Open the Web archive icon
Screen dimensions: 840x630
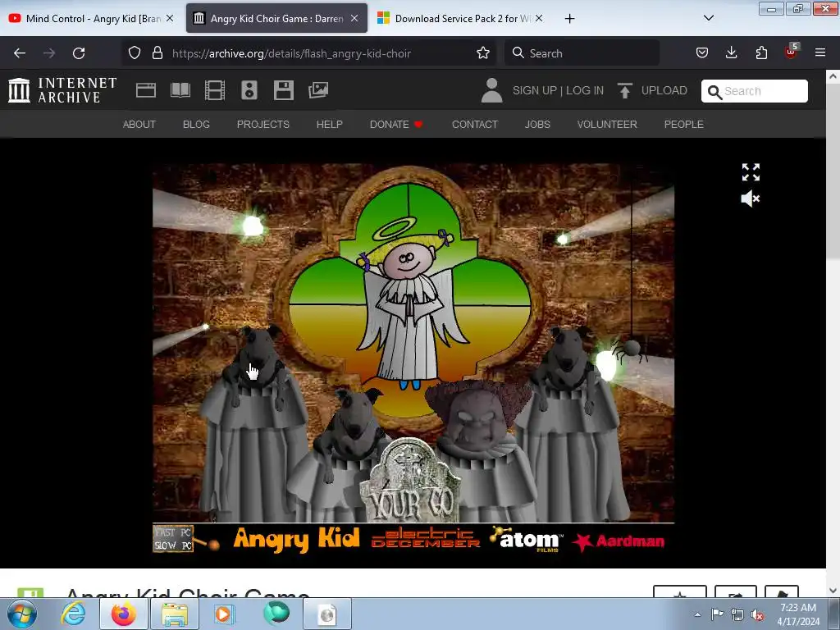point(146,90)
